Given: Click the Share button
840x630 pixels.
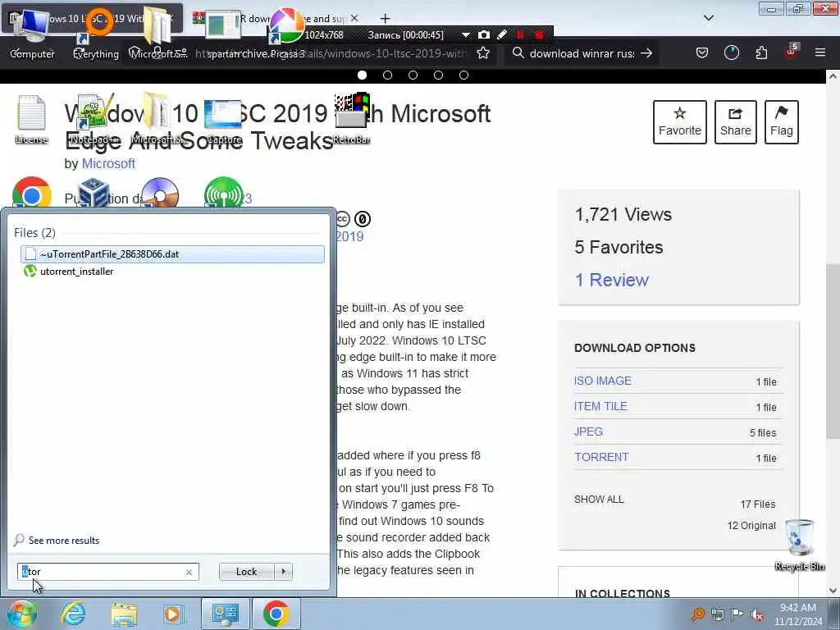Looking at the screenshot, I should click(x=736, y=122).
